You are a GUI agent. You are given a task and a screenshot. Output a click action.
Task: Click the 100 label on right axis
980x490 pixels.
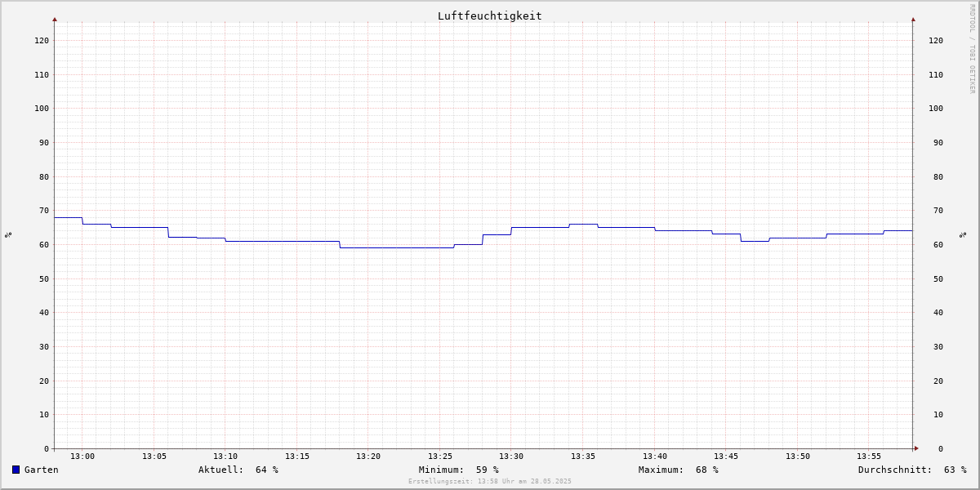point(936,108)
